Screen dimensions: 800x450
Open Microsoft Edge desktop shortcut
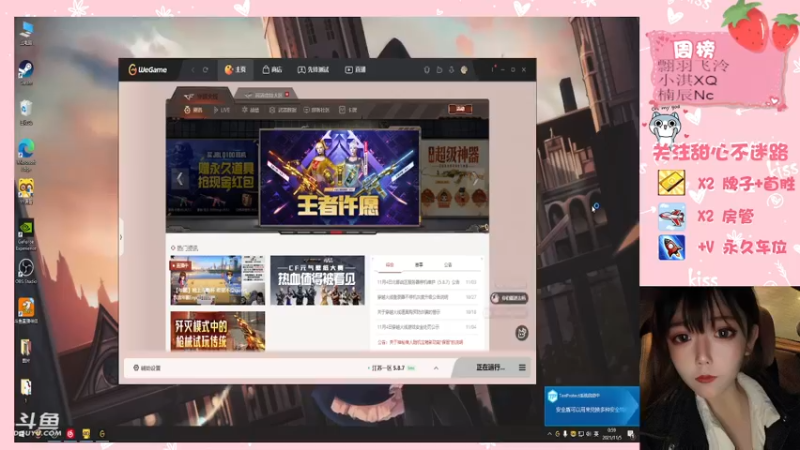[26, 155]
